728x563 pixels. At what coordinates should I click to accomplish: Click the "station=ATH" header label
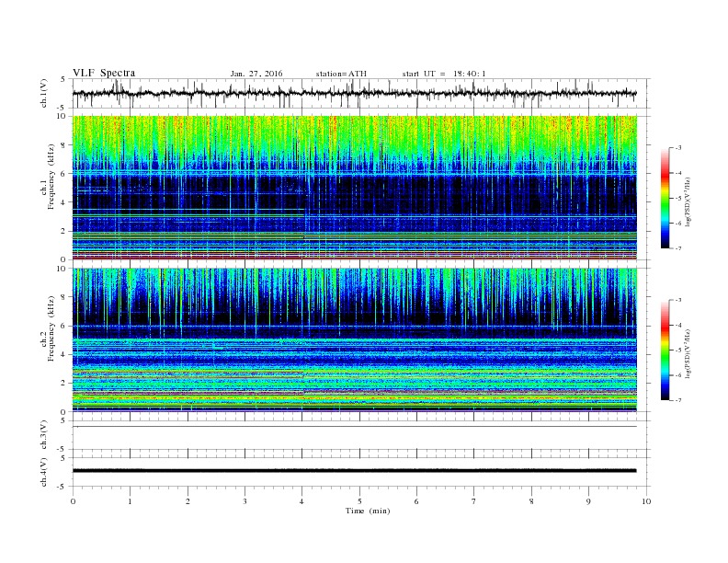pos(341,74)
